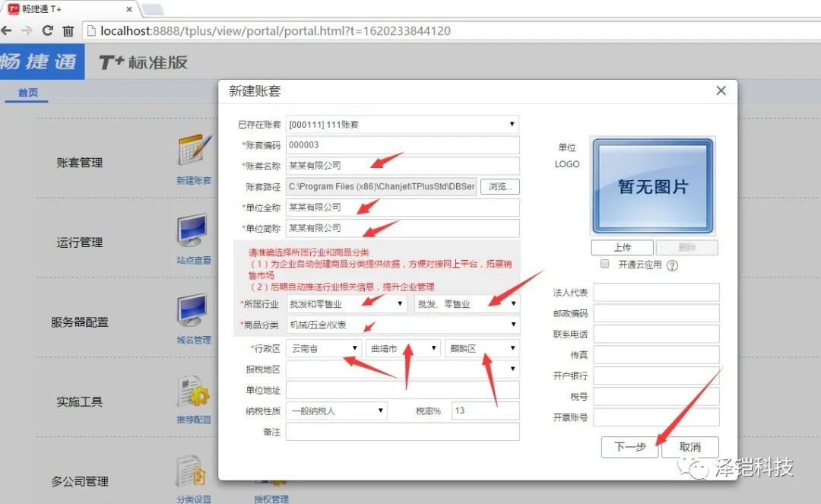
Task: Open the 站点查看 monitor icon
Action: click(x=193, y=230)
